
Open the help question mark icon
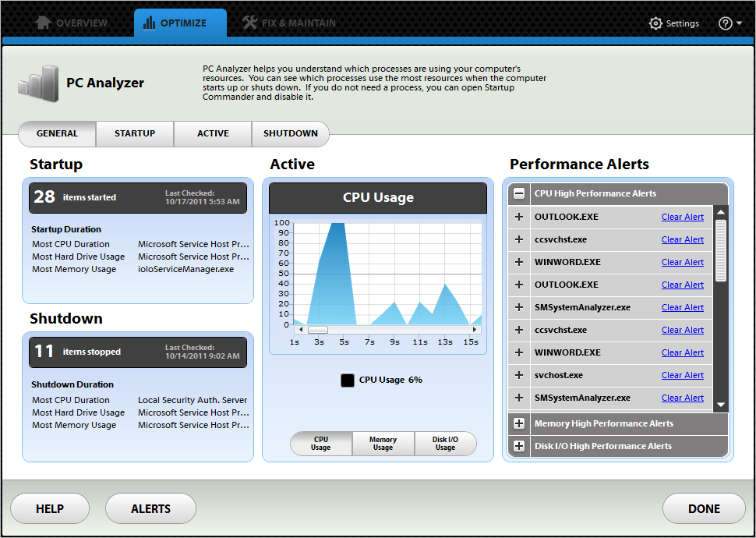click(x=724, y=23)
